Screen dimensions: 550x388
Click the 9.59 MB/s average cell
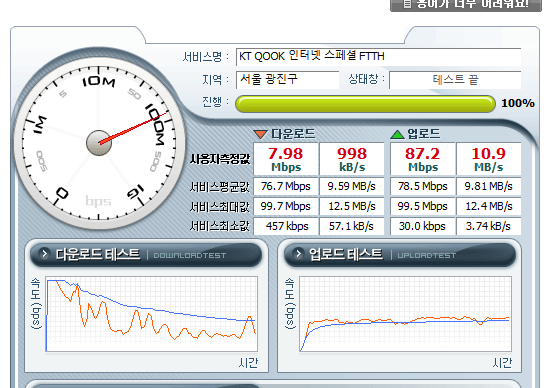click(x=352, y=186)
